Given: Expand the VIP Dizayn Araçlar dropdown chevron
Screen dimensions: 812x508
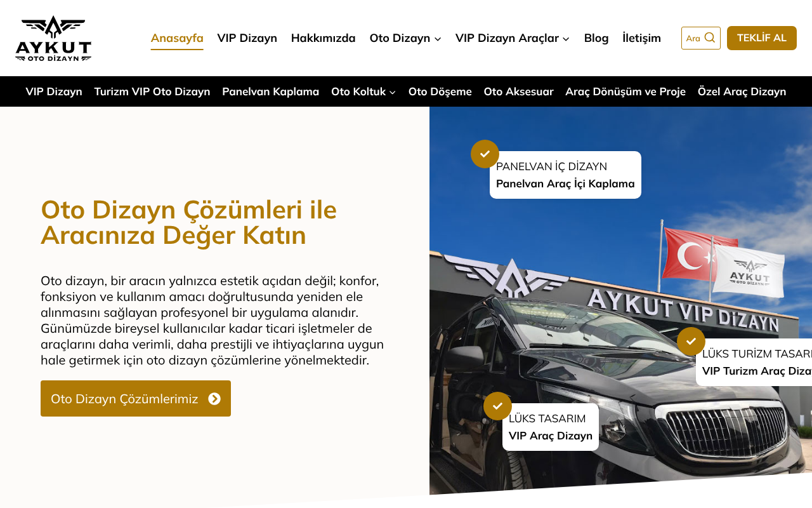Looking at the screenshot, I should tap(566, 39).
